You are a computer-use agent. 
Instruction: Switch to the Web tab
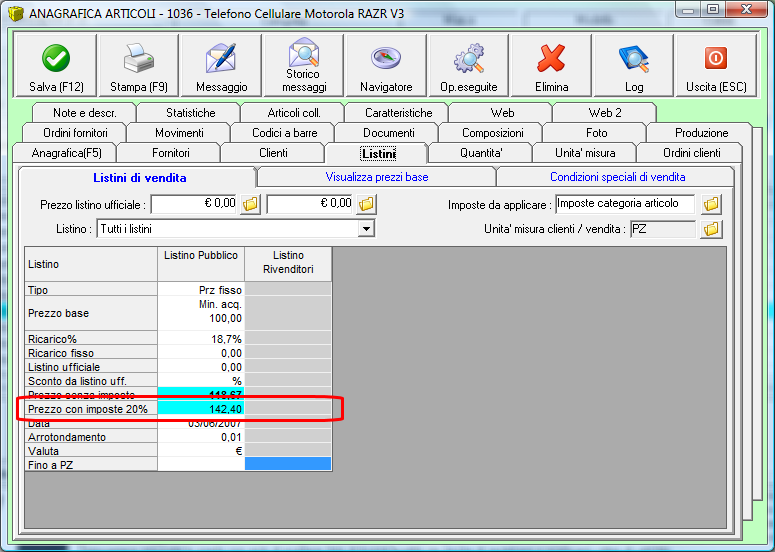coord(502,113)
